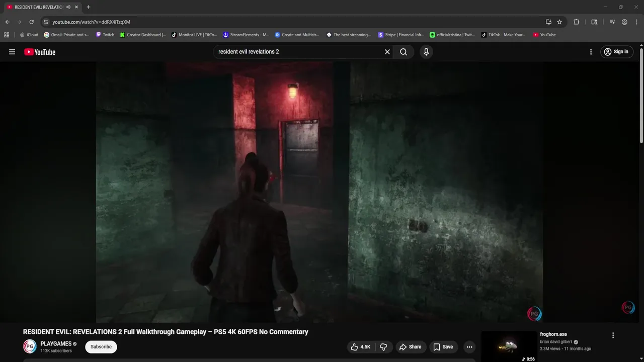Click the page vertical scrollbar
The image size is (644, 362).
click(641, 96)
